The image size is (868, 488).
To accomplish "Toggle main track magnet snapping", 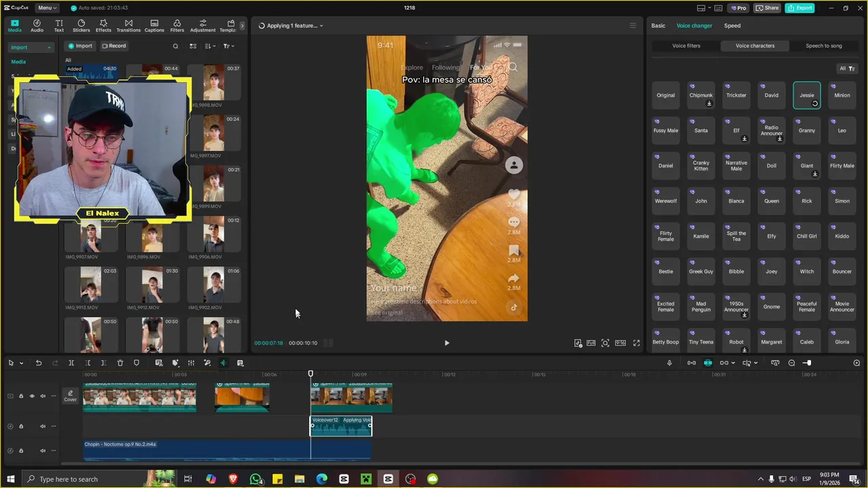I will [691, 363].
